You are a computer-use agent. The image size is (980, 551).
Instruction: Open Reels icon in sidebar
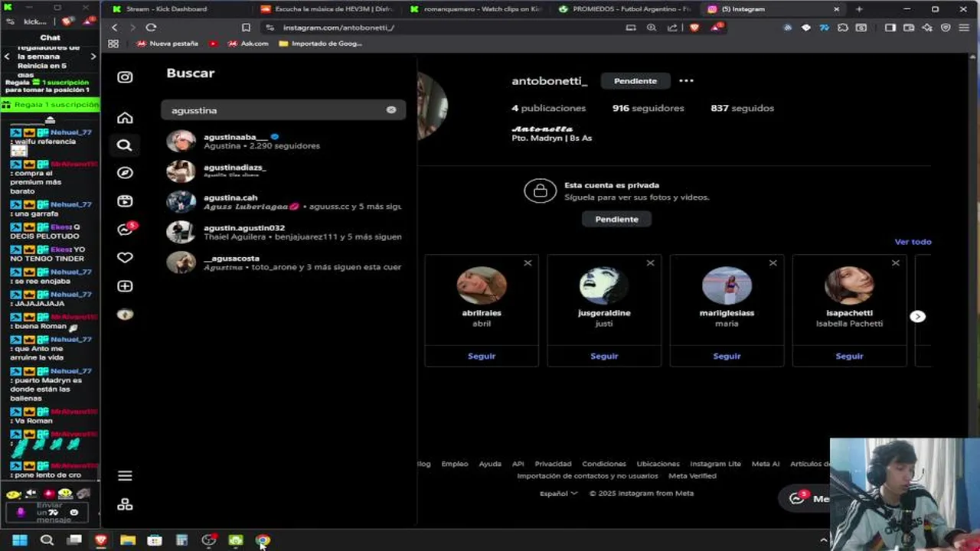pyautogui.click(x=125, y=201)
